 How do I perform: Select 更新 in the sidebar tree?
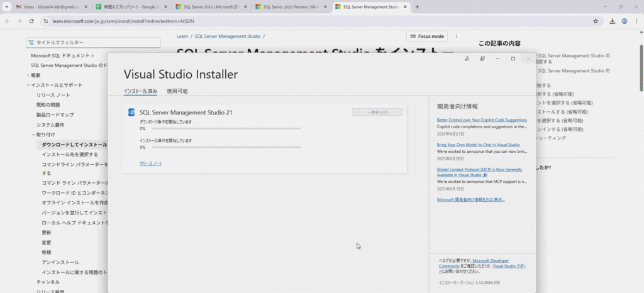(x=47, y=232)
